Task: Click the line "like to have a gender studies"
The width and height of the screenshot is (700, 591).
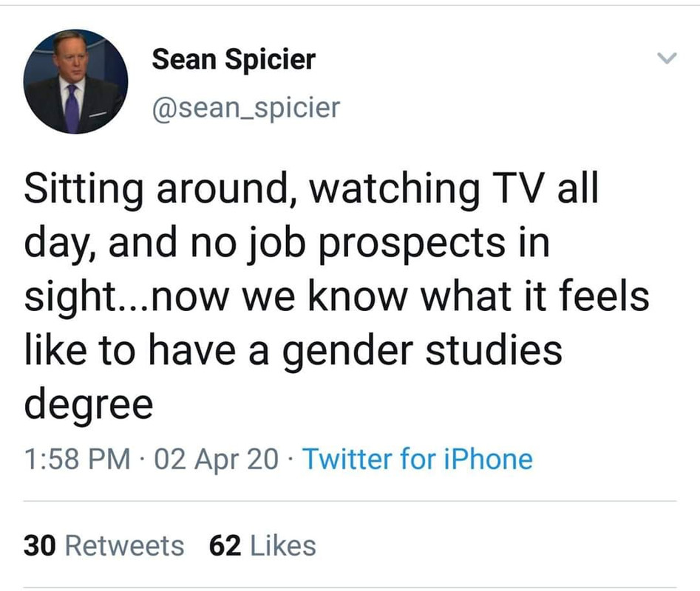Action: [x=293, y=350]
